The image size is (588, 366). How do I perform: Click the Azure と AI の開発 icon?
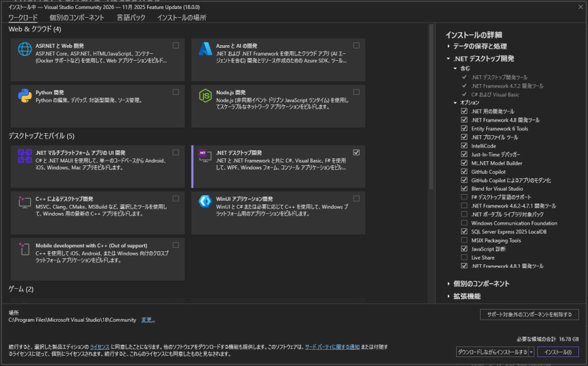[205, 50]
